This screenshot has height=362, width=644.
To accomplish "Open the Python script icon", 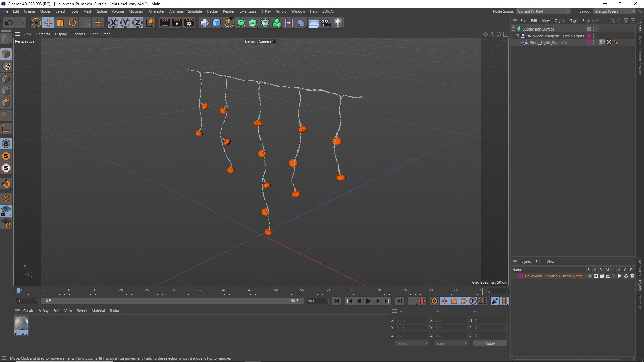I will pyautogui.click(x=204, y=23).
